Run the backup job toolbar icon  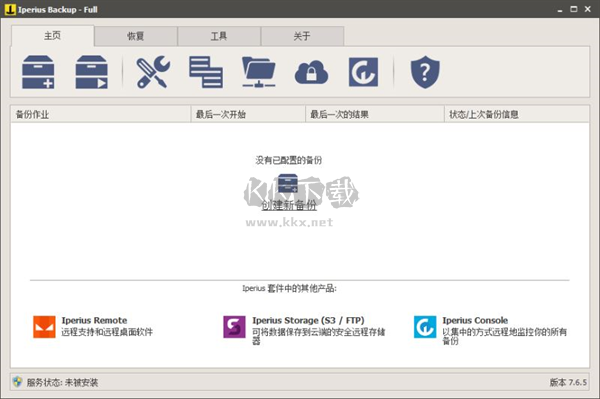point(91,72)
